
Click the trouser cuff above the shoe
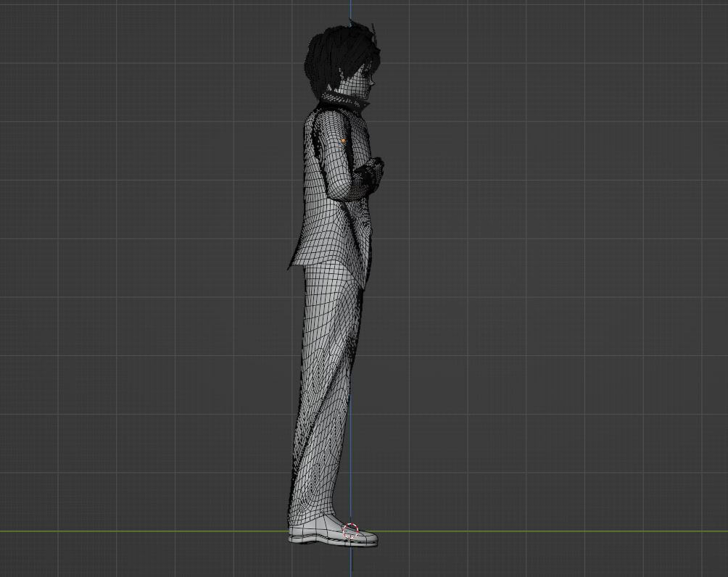310,516
